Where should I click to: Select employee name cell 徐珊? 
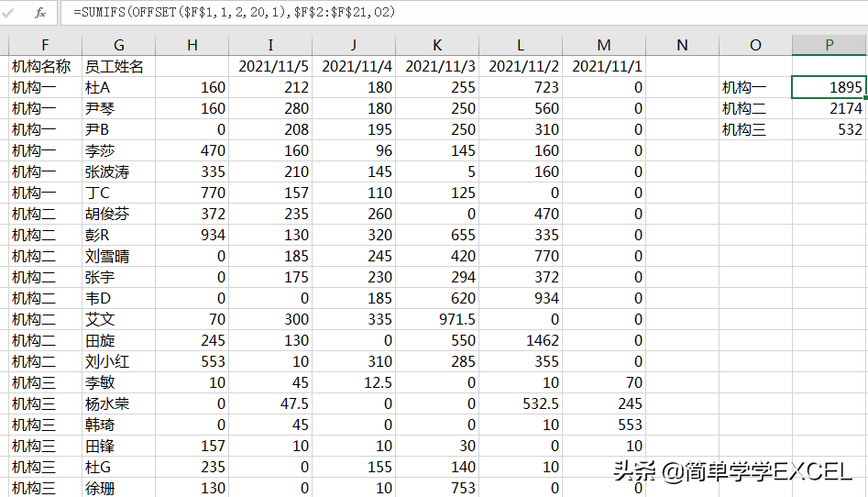tap(118, 488)
